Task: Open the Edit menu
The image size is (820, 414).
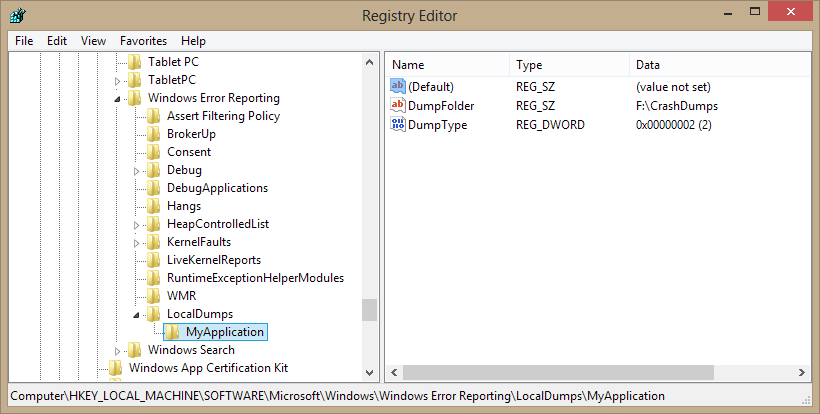Action: (x=57, y=41)
